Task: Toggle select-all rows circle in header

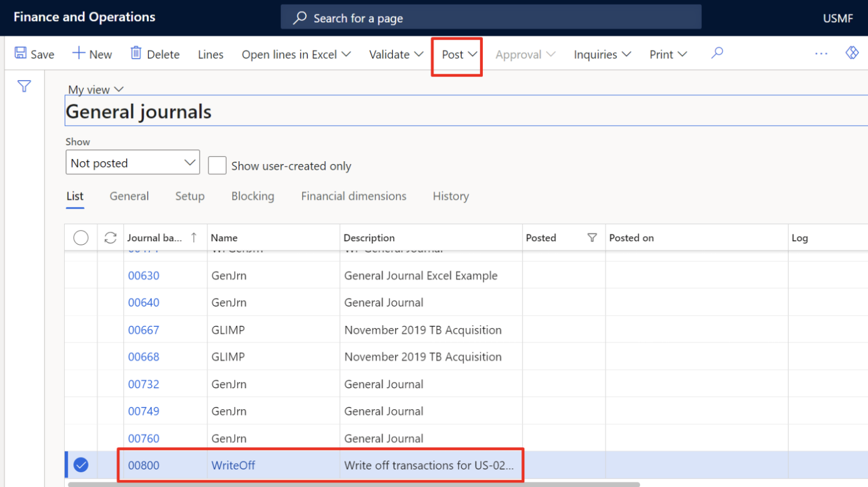Action: [81, 238]
